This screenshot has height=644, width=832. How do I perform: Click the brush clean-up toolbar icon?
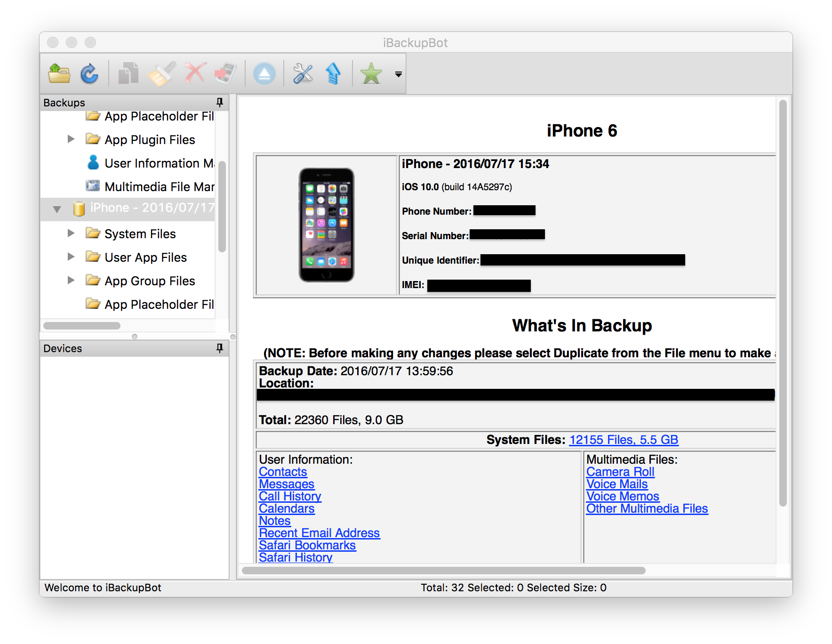[161, 73]
